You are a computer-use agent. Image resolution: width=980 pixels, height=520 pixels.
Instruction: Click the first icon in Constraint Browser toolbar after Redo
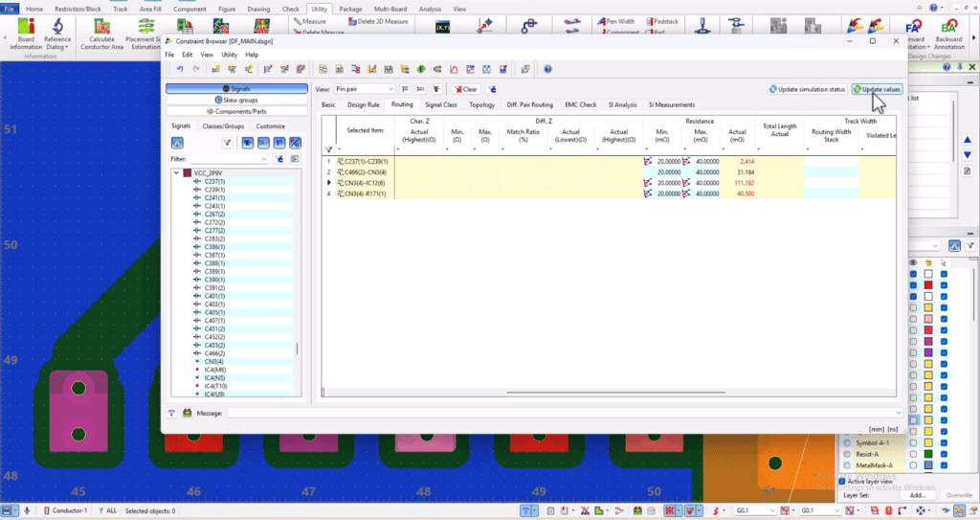coord(215,70)
